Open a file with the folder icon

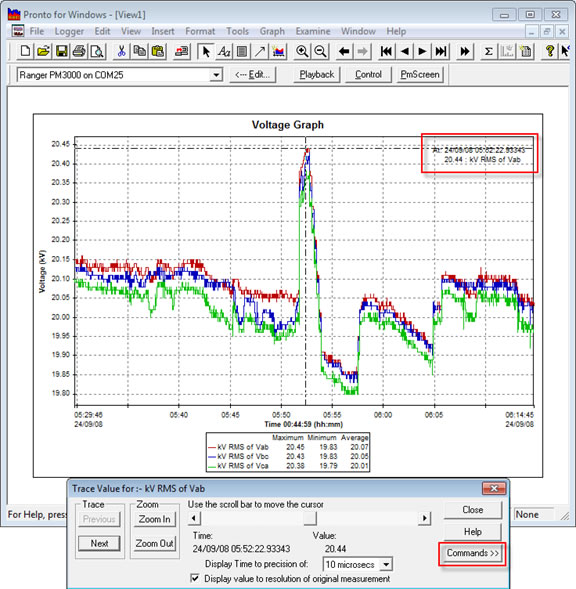(x=43, y=51)
